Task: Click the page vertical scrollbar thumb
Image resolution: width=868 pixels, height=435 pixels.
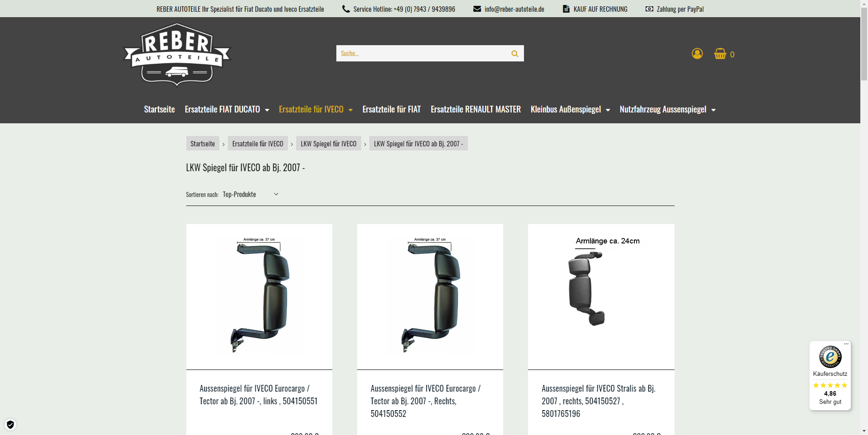Action: pyautogui.click(x=864, y=44)
